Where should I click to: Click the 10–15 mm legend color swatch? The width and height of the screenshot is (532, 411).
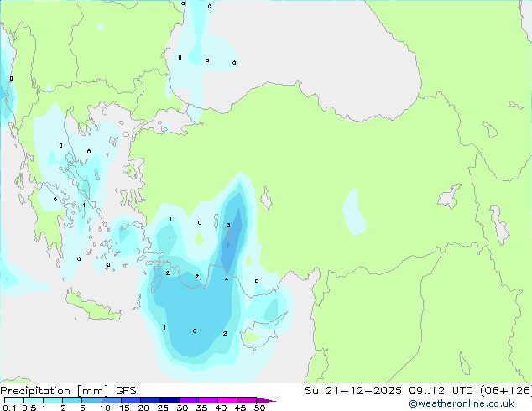(111, 400)
